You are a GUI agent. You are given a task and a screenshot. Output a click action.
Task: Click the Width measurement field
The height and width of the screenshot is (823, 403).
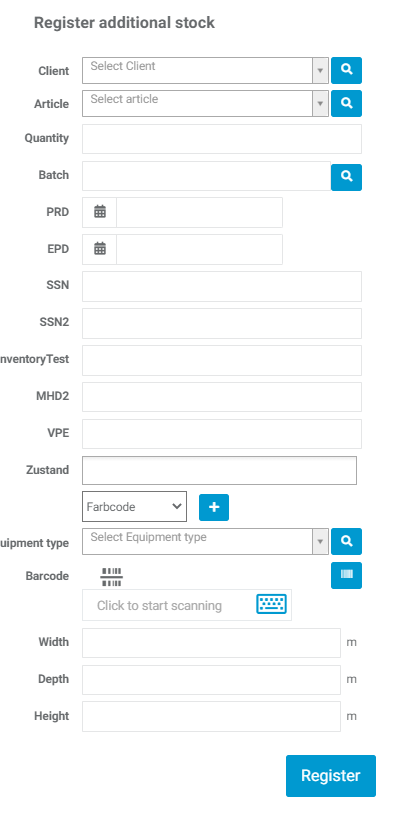[x=211, y=643]
